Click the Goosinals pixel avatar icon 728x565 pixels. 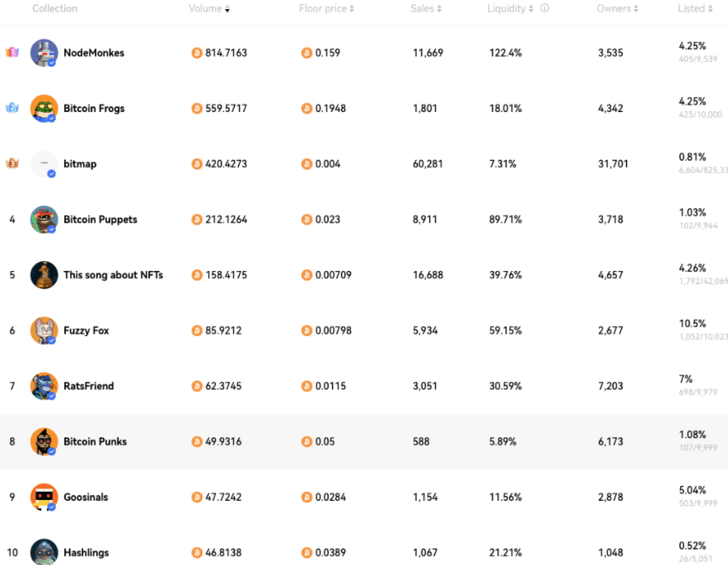click(x=44, y=497)
